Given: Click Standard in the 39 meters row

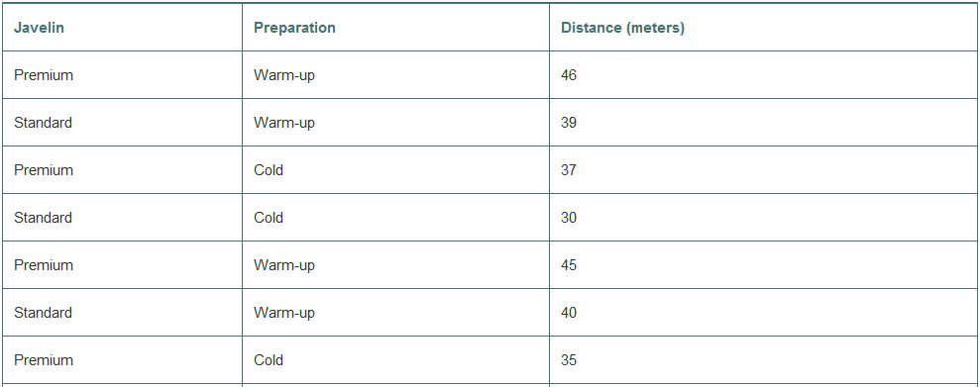Looking at the screenshot, I should click(x=44, y=123).
